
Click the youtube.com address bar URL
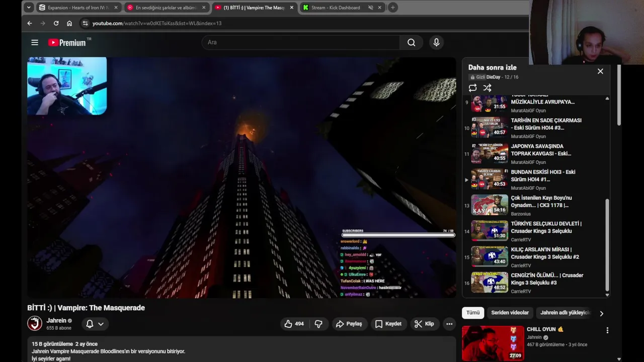coord(157,23)
